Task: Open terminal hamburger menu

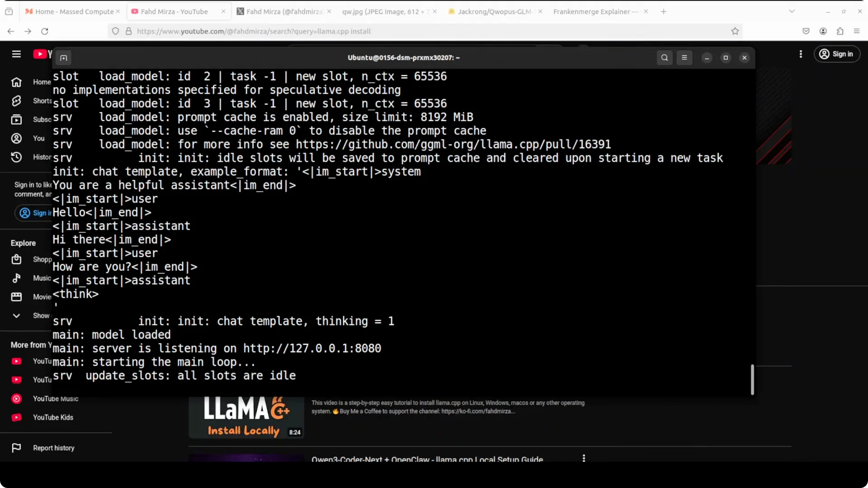Action: coord(684,58)
